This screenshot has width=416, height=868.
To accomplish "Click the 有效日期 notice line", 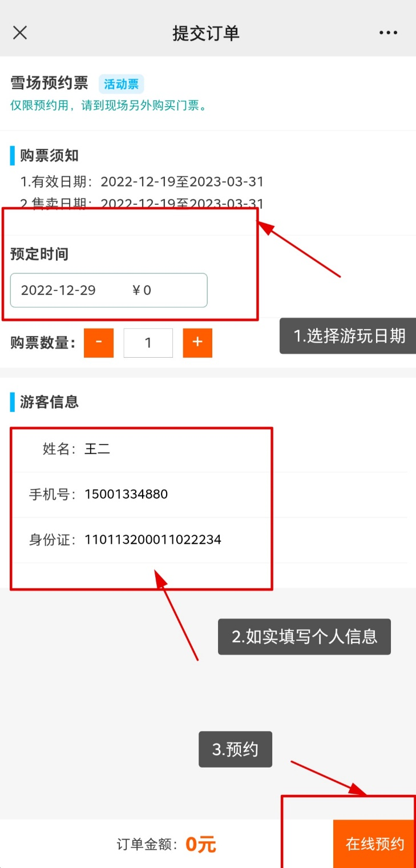I will click(x=142, y=182).
